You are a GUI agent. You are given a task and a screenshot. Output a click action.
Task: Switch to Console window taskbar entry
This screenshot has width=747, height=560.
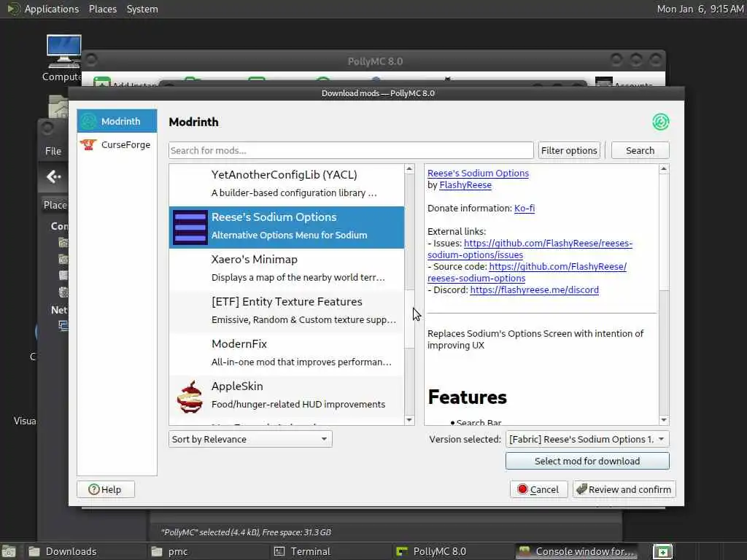(578, 551)
